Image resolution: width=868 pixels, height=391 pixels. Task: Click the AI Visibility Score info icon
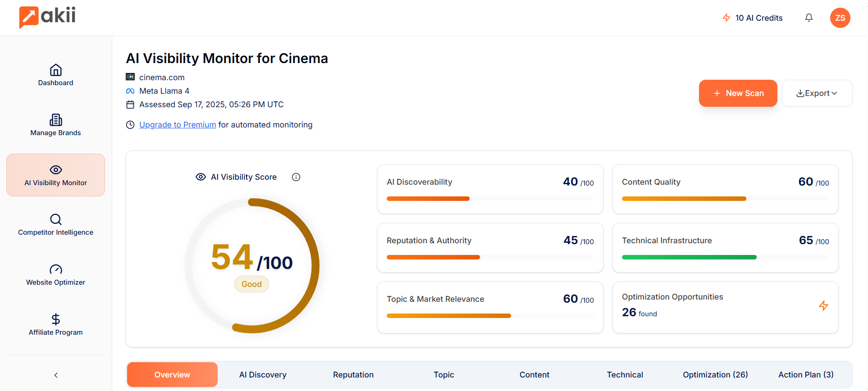point(296,177)
